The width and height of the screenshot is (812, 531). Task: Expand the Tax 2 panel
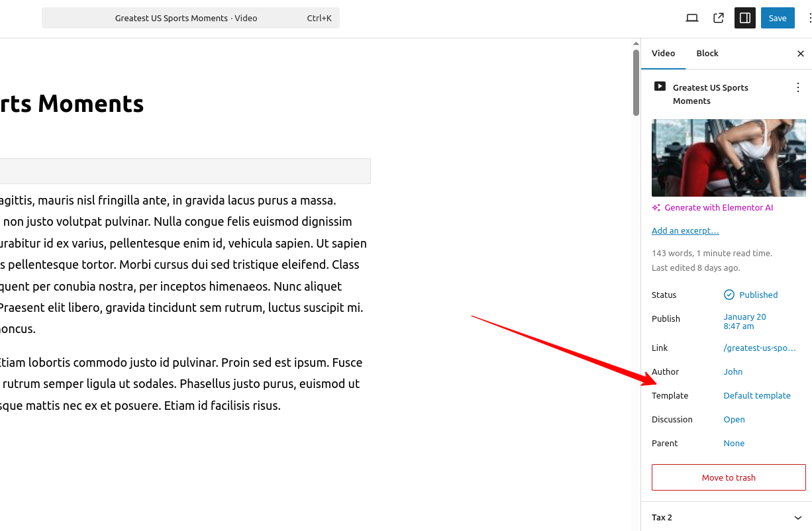[797, 517]
